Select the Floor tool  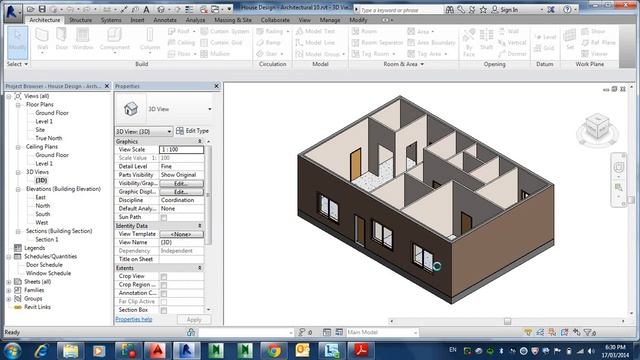point(182,54)
